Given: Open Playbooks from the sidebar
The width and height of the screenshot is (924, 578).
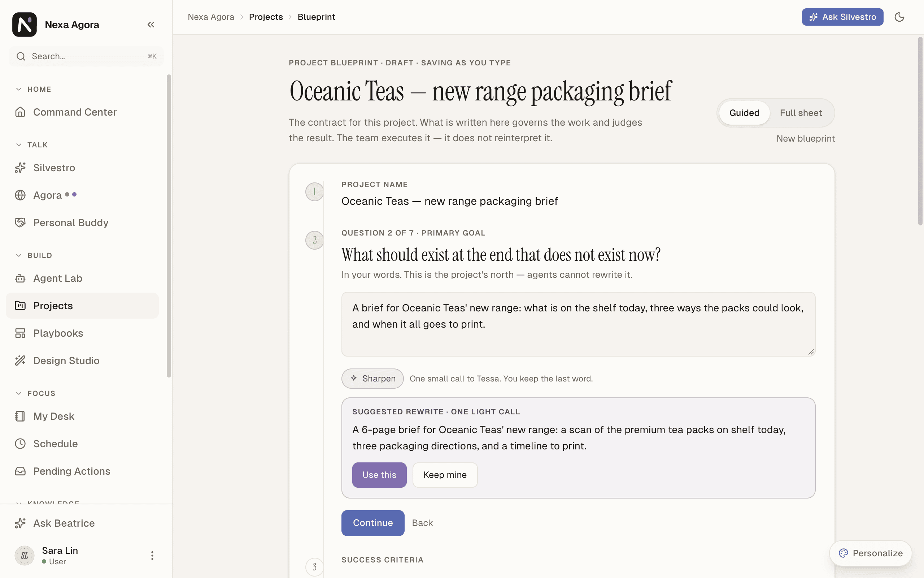Looking at the screenshot, I should [82, 333].
